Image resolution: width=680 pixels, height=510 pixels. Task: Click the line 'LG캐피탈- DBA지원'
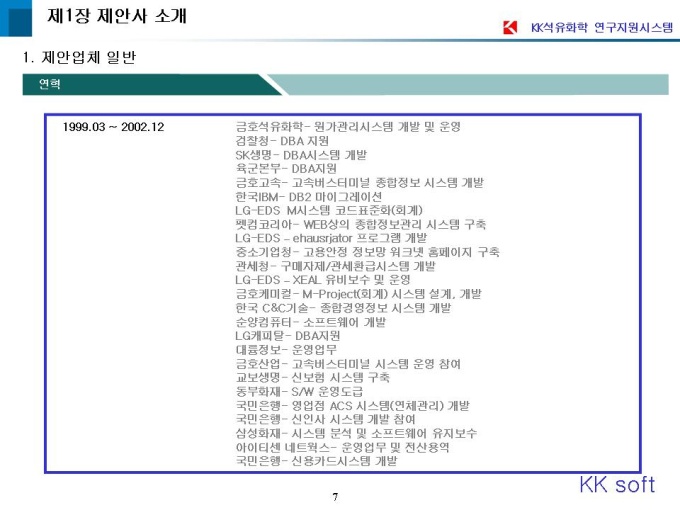(288, 336)
